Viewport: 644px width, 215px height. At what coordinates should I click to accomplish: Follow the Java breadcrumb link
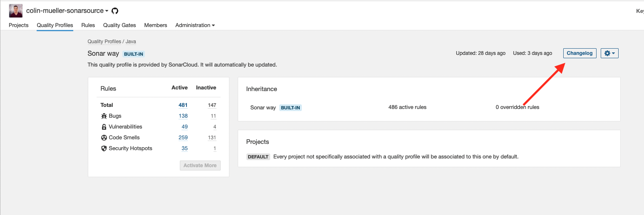click(x=131, y=42)
